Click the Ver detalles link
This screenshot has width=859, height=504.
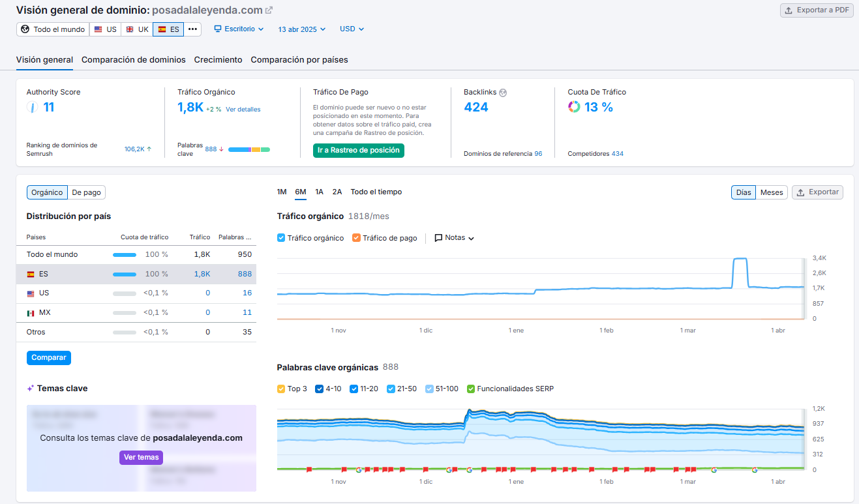coord(243,110)
